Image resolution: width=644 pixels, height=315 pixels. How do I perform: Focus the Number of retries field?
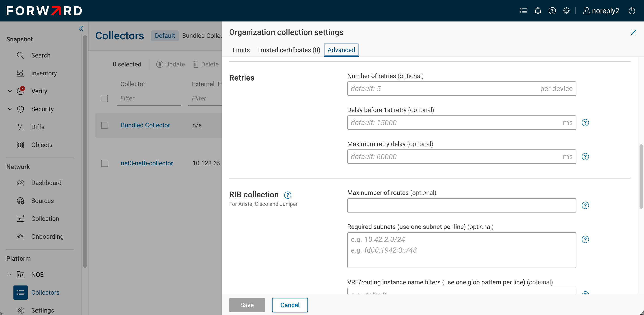(x=461, y=89)
